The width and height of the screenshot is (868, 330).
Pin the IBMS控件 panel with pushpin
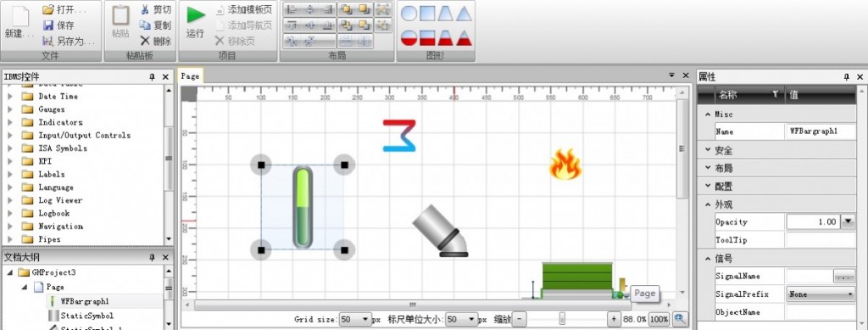[153, 77]
